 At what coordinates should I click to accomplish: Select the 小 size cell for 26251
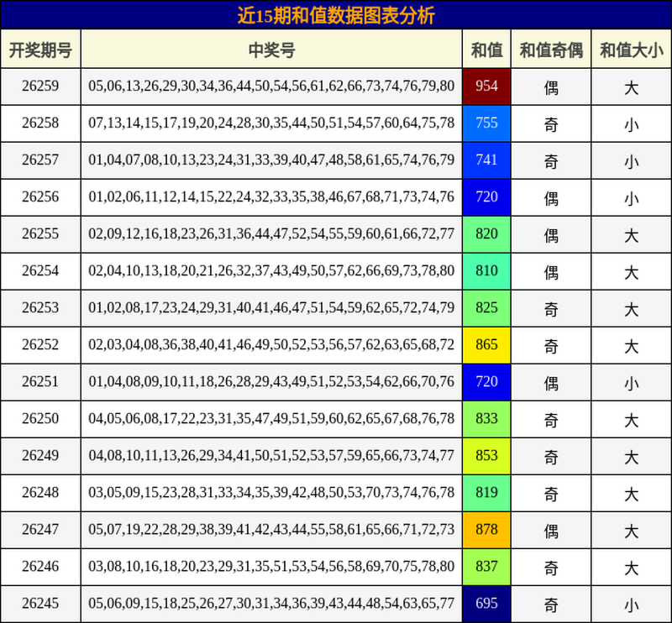point(632,382)
